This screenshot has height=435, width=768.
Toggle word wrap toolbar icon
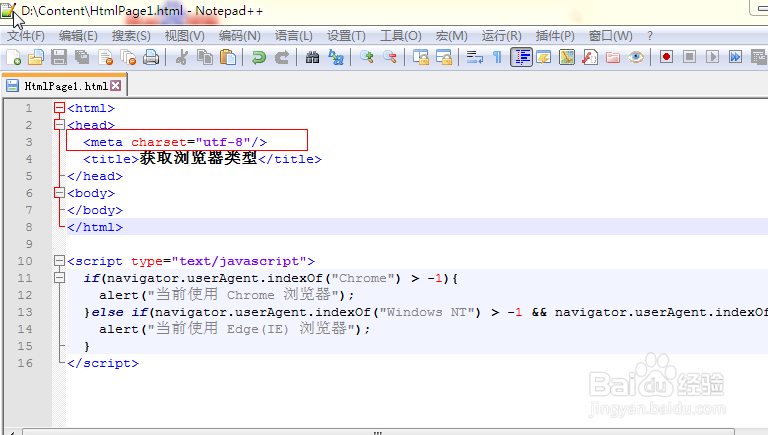point(474,57)
